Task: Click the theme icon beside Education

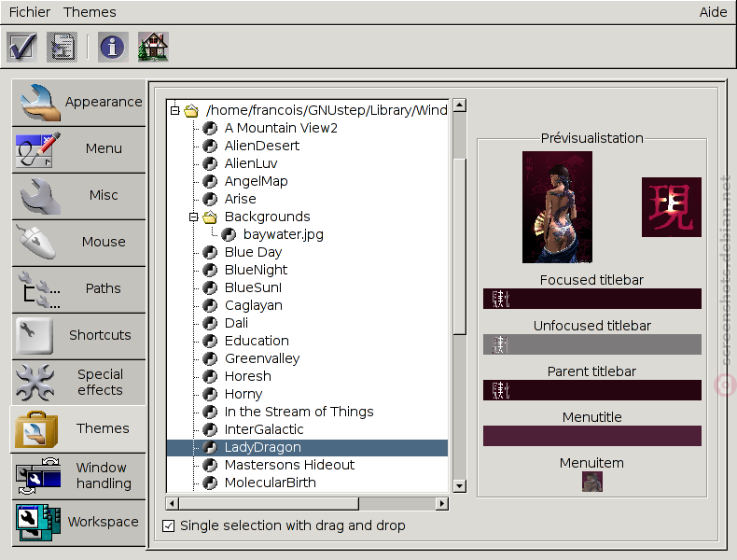Action: pyautogui.click(x=210, y=341)
